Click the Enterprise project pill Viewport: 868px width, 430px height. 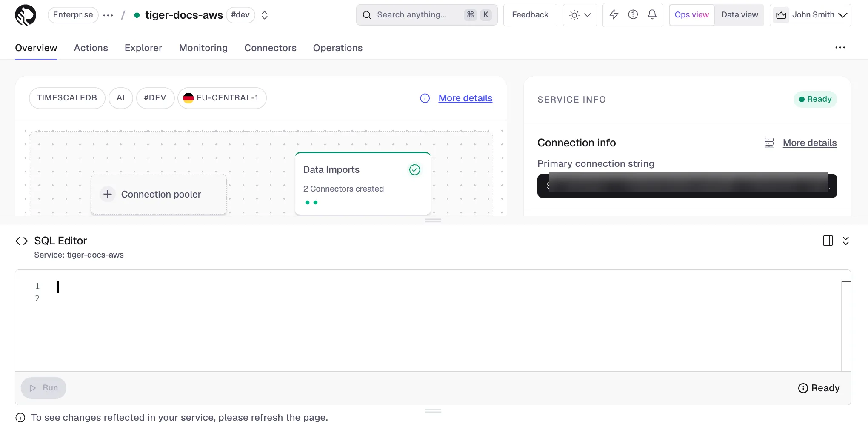(x=73, y=15)
